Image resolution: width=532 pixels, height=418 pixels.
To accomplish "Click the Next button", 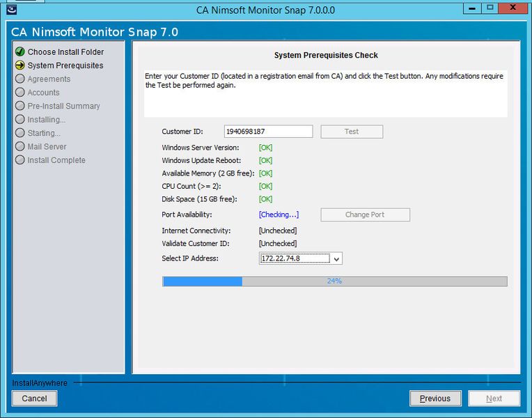I will pos(494,398).
